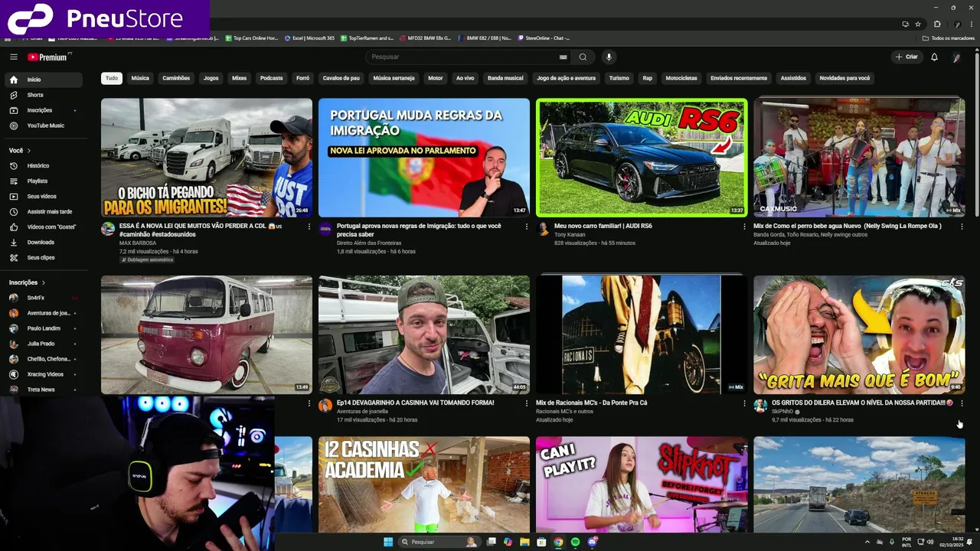This screenshot has width=980, height=551.
Task: Select the Novidades para você chip
Action: [x=844, y=78]
